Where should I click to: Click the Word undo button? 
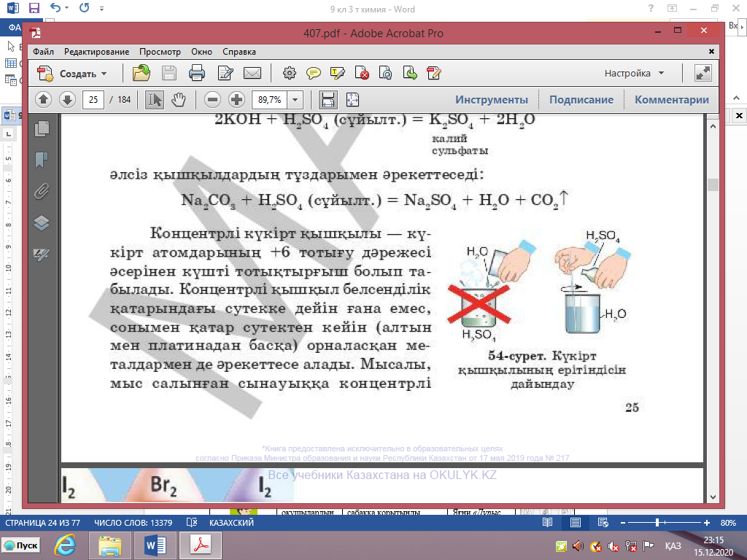coord(55,7)
